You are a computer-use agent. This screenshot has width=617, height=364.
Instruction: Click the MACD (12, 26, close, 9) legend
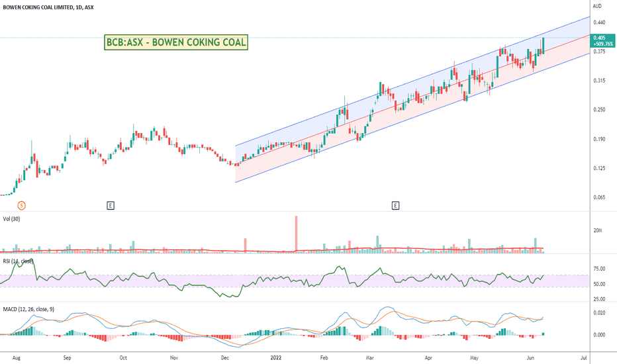point(28,309)
